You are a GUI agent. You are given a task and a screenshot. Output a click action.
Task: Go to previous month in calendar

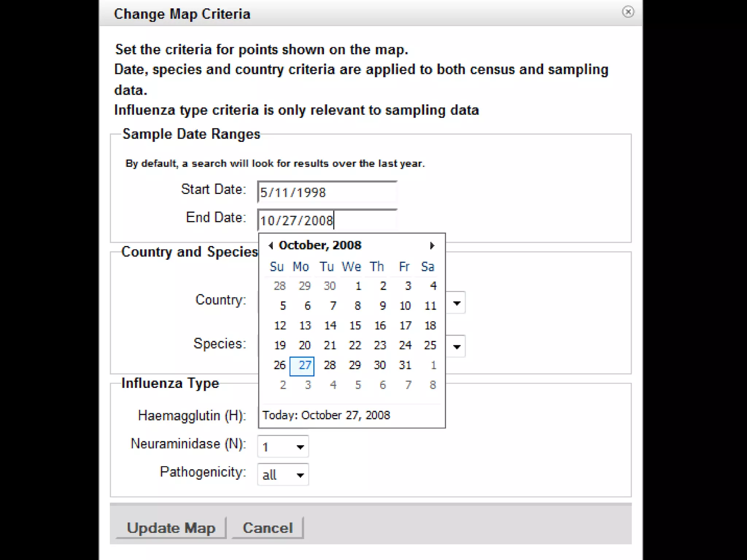tap(271, 246)
